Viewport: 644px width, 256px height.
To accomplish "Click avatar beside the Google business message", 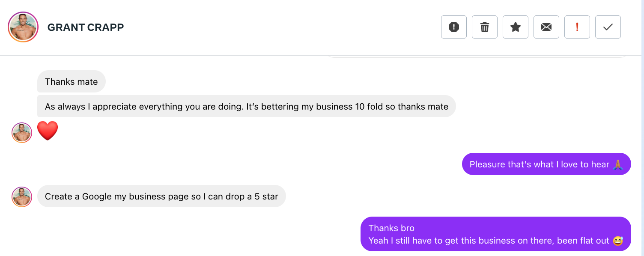I will point(22,197).
